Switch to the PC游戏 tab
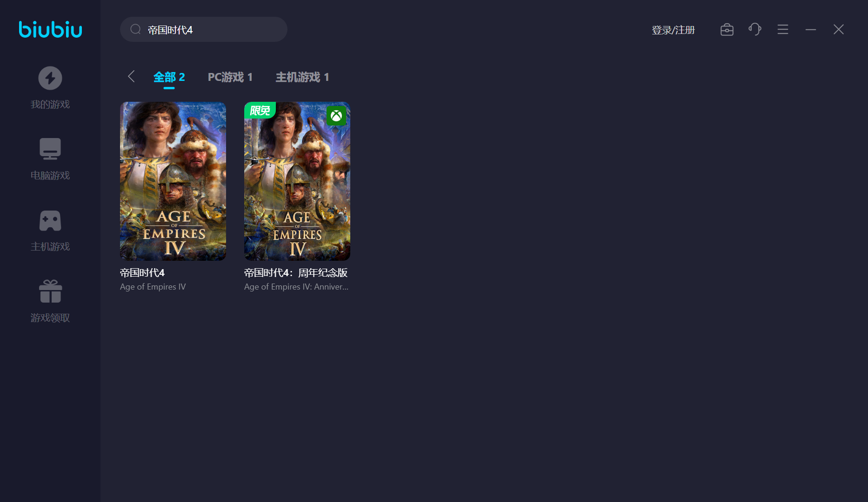 230,77
